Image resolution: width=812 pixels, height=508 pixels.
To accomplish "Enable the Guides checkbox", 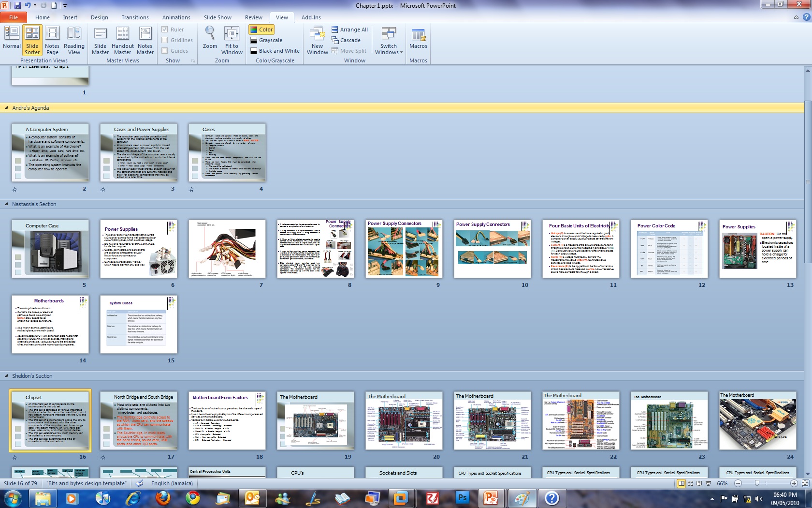I will coord(165,51).
